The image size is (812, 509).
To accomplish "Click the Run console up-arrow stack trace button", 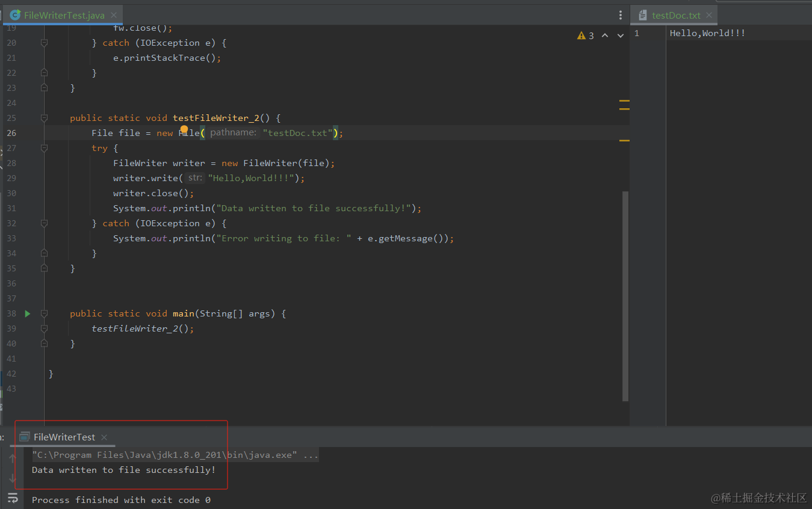I will pyautogui.click(x=13, y=460).
